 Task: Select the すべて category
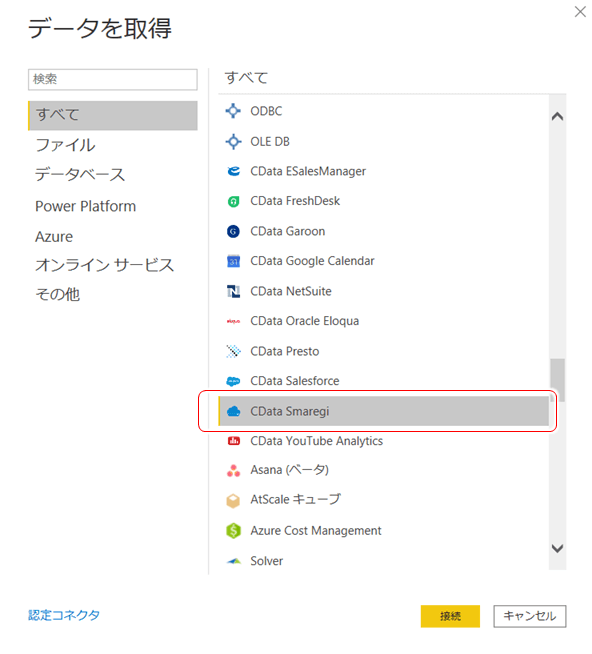pos(113,115)
